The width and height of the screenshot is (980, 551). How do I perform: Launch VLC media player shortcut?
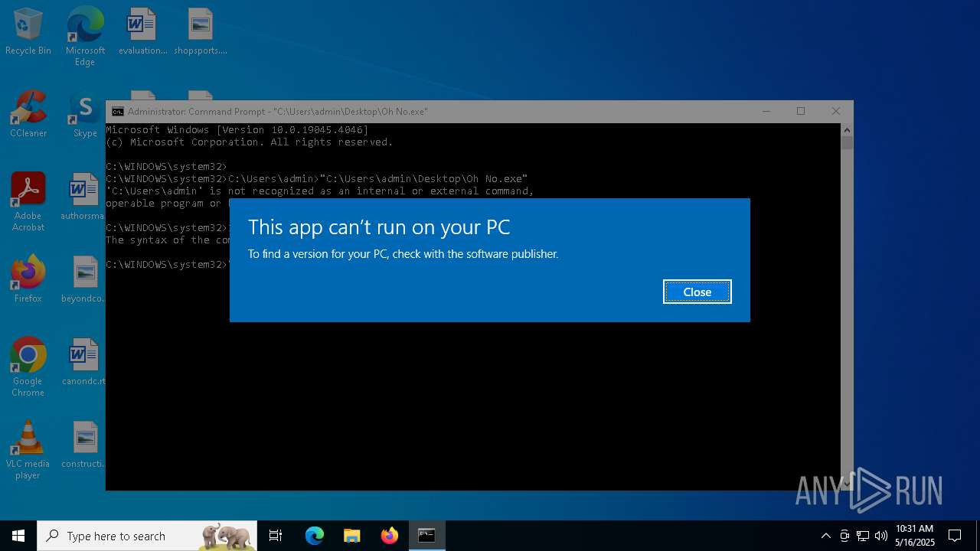click(x=28, y=450)
